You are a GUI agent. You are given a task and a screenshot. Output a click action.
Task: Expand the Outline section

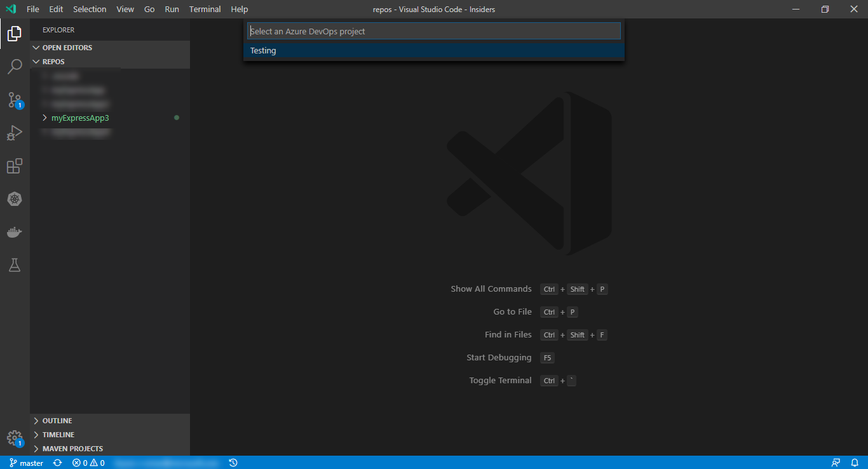[110, 421]
